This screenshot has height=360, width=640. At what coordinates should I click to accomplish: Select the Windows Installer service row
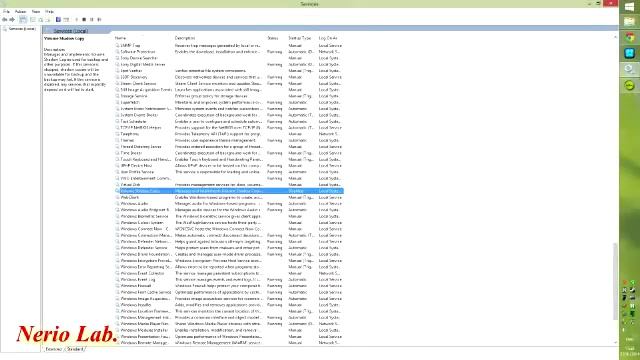[229, 305]
